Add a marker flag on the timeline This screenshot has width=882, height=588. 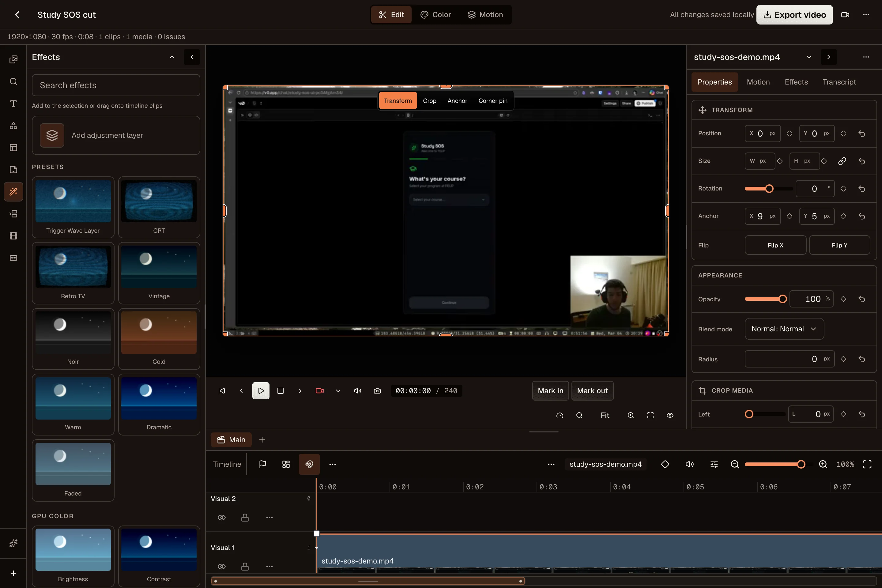pyautogui.click(x=262, y=464)
